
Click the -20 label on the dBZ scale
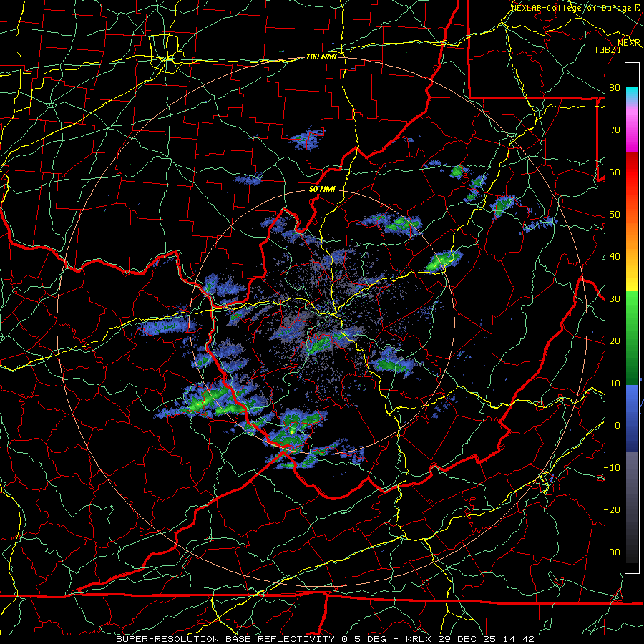pyautogui.click(x=612, y=510)
